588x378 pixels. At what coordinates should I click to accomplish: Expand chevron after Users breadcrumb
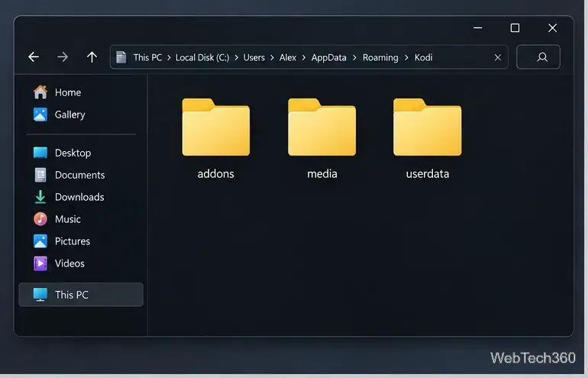(272, 58)
